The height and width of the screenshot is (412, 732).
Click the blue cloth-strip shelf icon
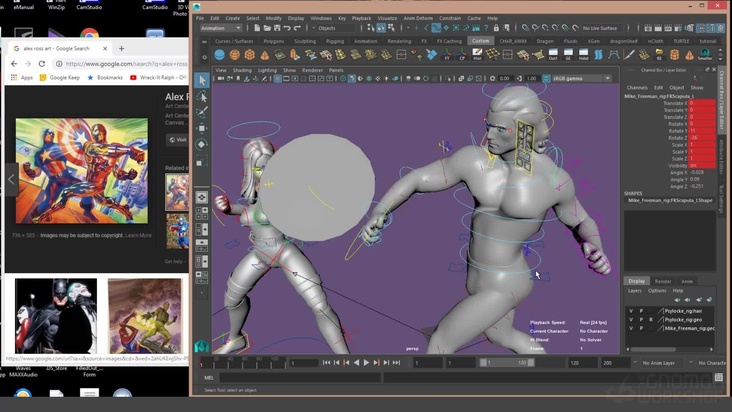tap(598, 55)
